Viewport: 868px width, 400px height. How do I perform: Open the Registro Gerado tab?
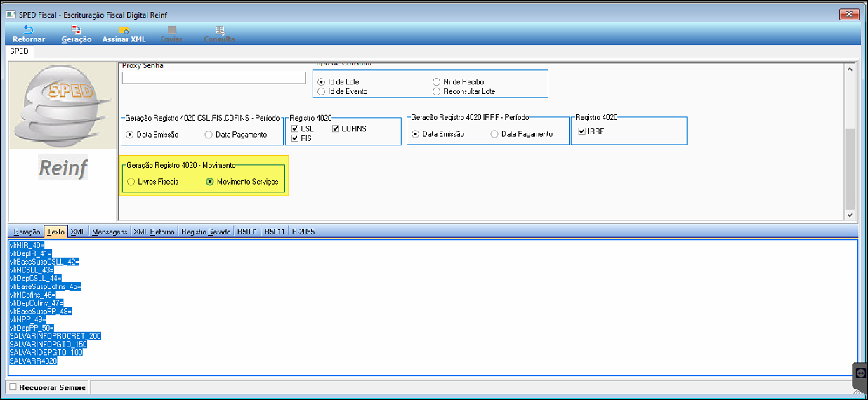(206, 232)
